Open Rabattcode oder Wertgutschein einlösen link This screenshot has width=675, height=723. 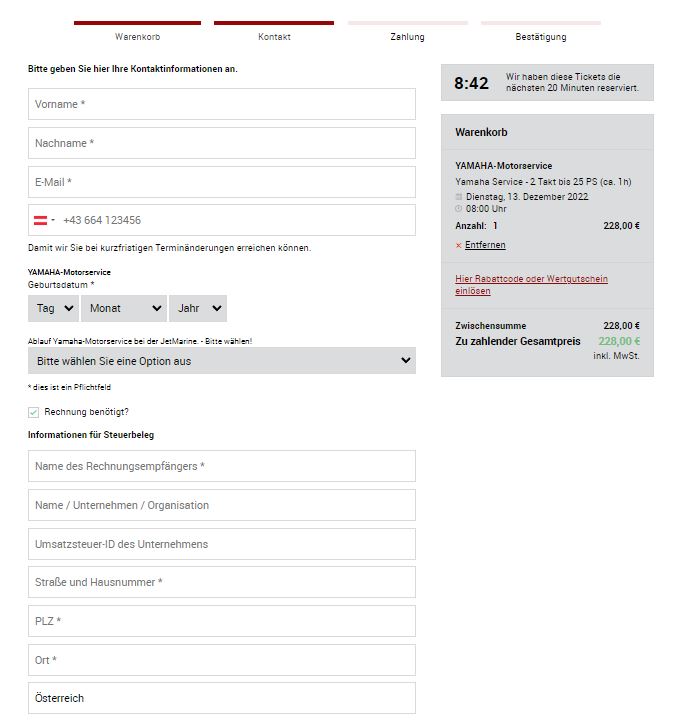click(531, 285)
